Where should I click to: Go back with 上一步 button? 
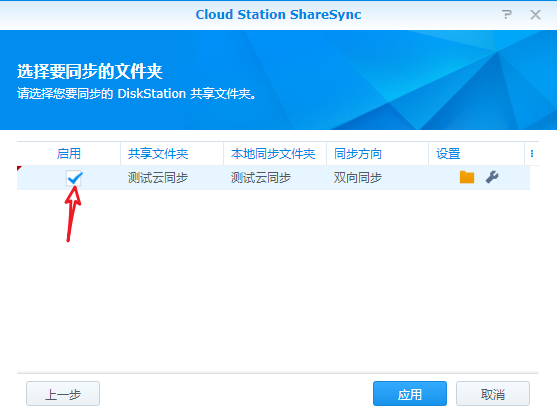point(63,394)
